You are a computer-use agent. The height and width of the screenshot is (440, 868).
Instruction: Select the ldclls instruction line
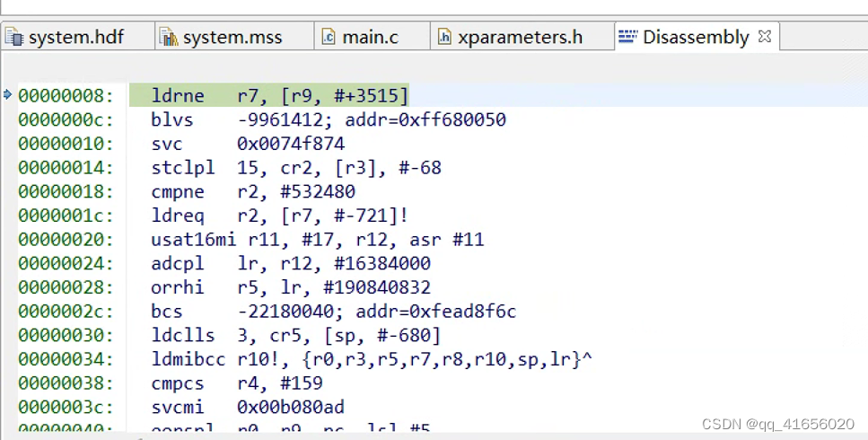point(296,335)
